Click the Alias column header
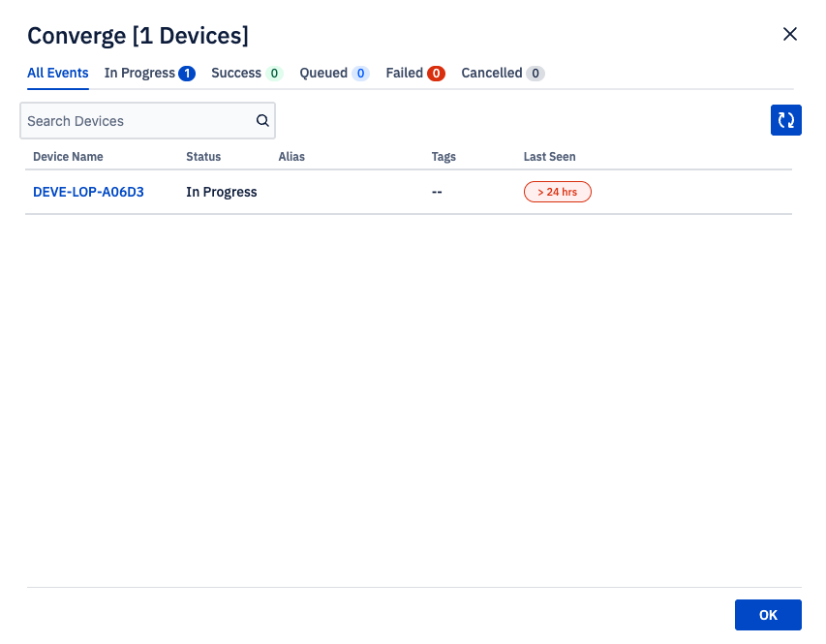The image size is (826, 644). click(x=291, y=157)
